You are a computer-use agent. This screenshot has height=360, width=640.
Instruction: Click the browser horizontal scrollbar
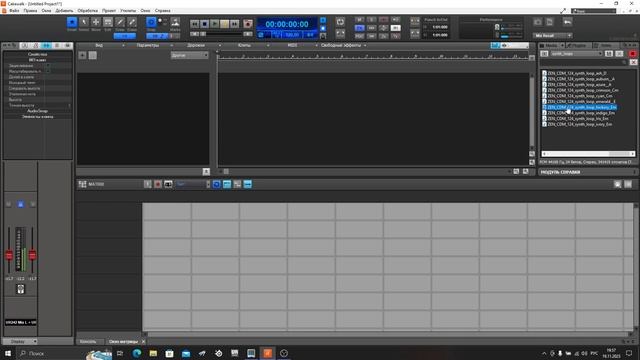[588, 154]
